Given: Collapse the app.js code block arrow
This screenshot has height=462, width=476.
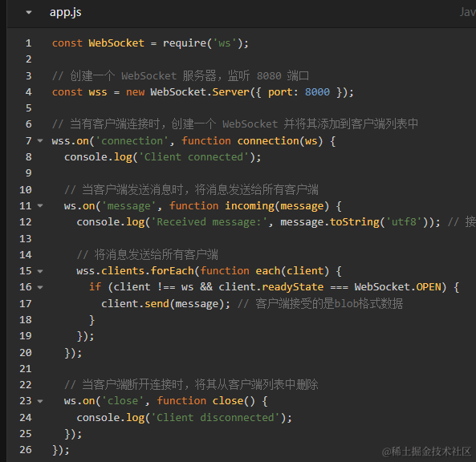Looking at the screenshot, I should [29, 13].
